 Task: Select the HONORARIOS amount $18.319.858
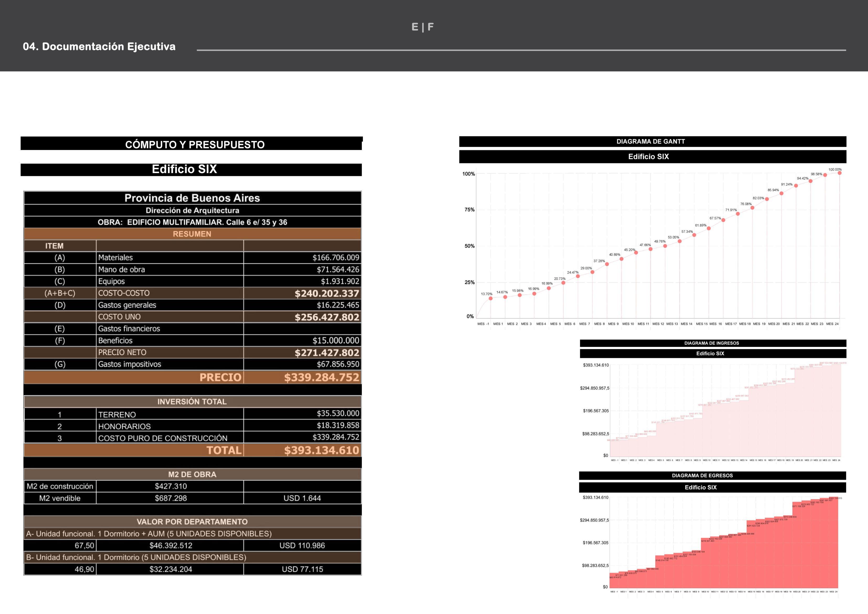pyautogui.click(x=338, y=425)
